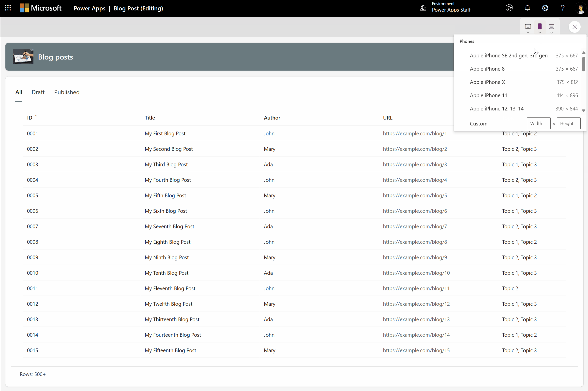588x391 pixels.
Task: Click the ID column sort arrow
Action: click(x=36, y=117)
